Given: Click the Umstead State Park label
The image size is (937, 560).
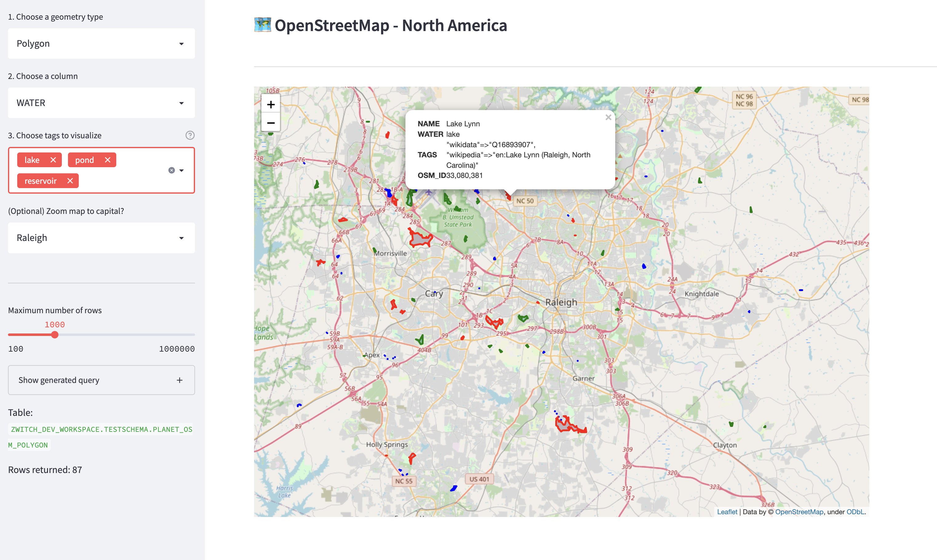Looking at the screenshot, I should pyautogui.click(x=458, y=217).
